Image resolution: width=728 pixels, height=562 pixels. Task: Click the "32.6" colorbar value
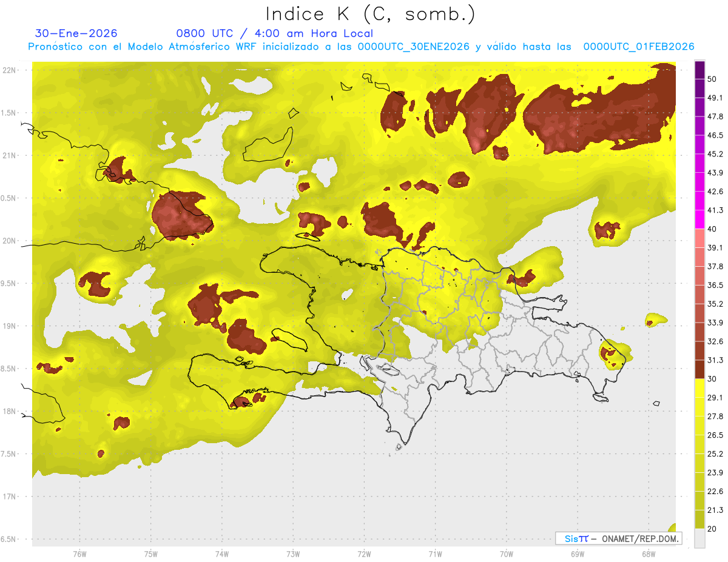715,341
